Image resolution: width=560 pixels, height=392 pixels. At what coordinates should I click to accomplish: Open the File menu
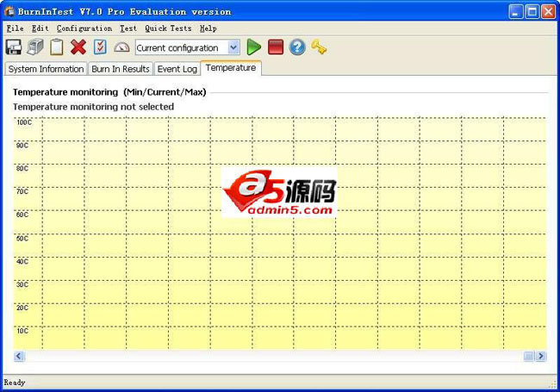tap(15, 28)
